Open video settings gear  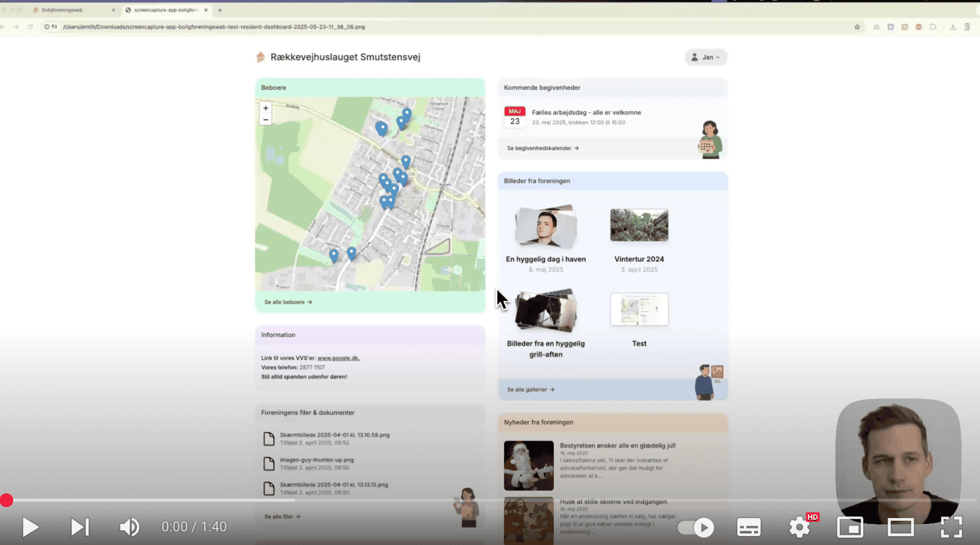tap(800, 527)
